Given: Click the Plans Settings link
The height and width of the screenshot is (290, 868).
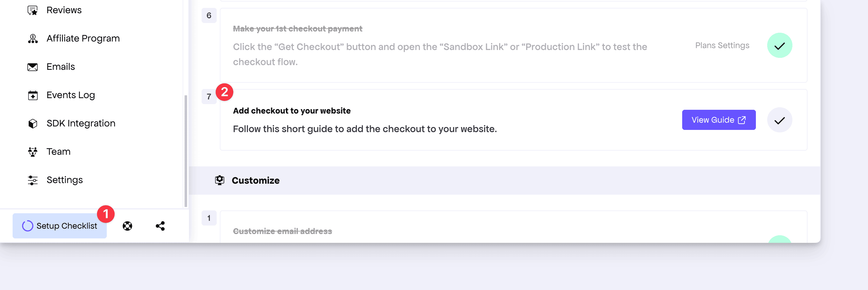Looking at the screenshot, I should pyautogui.click(x=722, y=45).
